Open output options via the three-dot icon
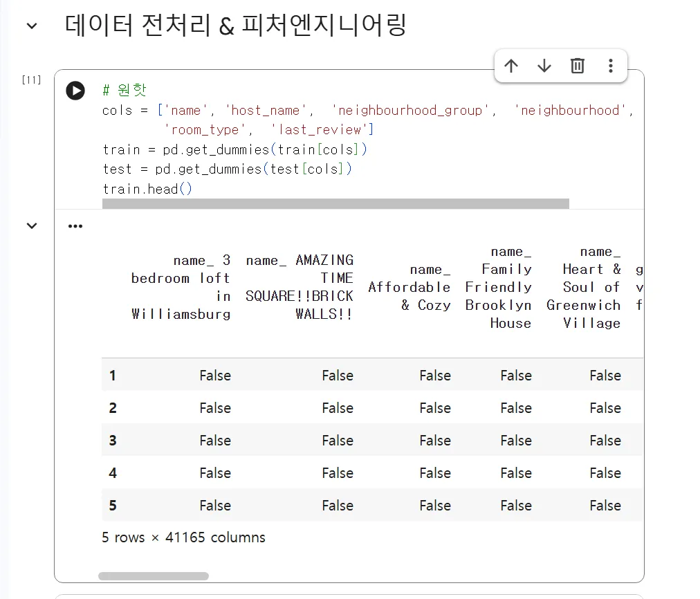Image resolution: width=700 pixels, height=599 pixels. tap(75, 225)
